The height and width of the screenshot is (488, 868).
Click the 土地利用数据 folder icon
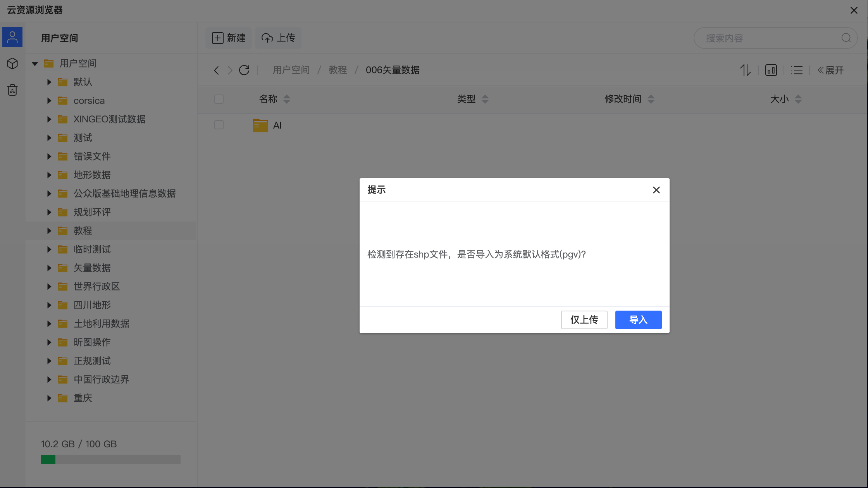pos(63,324)
